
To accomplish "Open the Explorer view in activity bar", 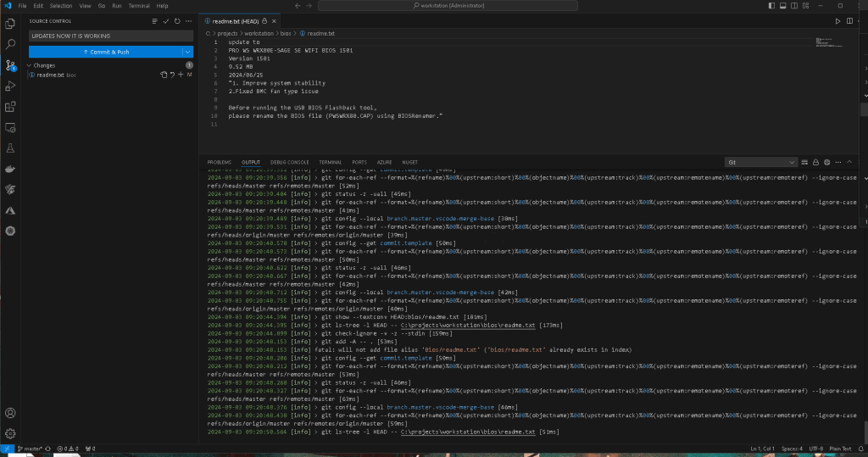I will tap(10, 24).
